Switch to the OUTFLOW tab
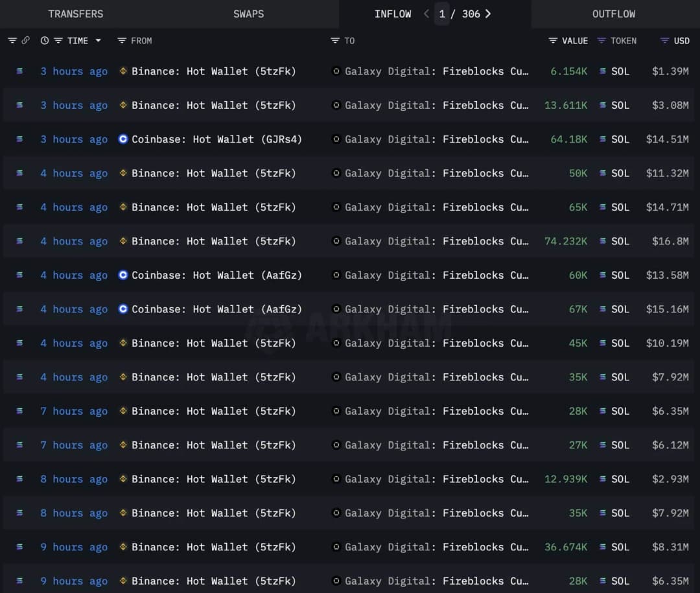700x593 pixels. click(x=614, y=14)
